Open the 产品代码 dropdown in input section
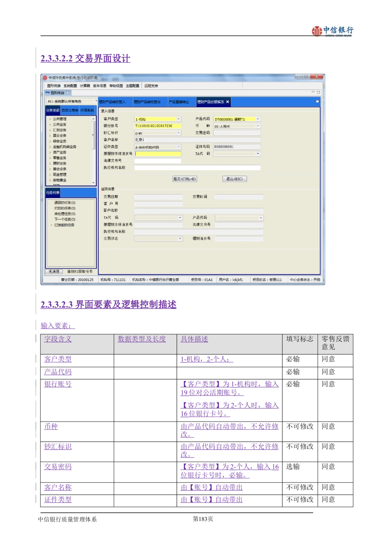The height and width of the screenshot is (555, 392). pos(258,119)
